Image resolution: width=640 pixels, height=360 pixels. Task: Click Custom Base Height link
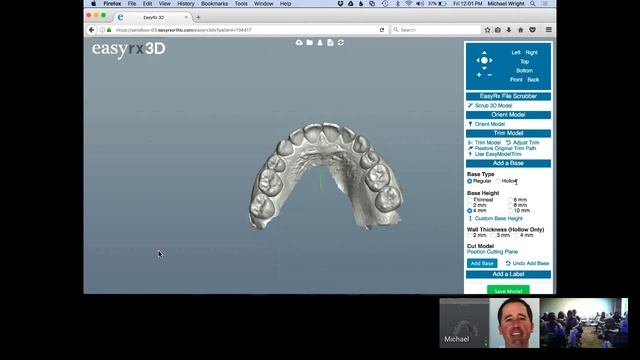496,218
